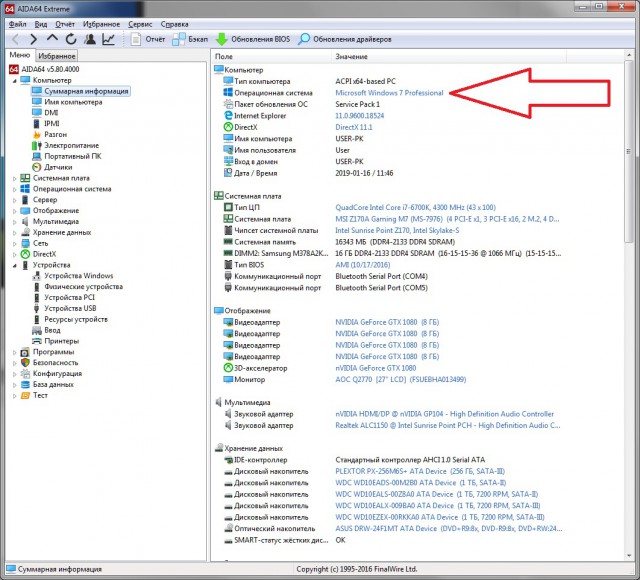Select Физические устройства tree item
Screen dimensions: 640x580
click(83, 287)
